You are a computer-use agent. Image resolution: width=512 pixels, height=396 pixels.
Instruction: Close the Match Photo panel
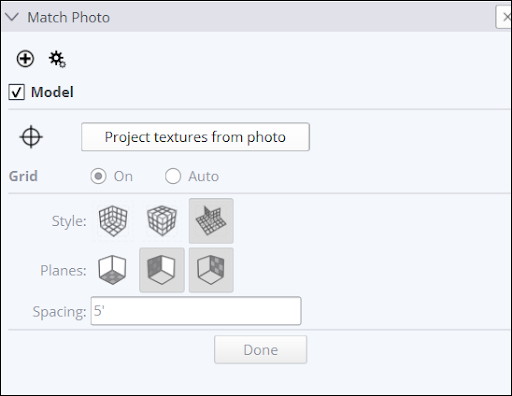(505, 17)
